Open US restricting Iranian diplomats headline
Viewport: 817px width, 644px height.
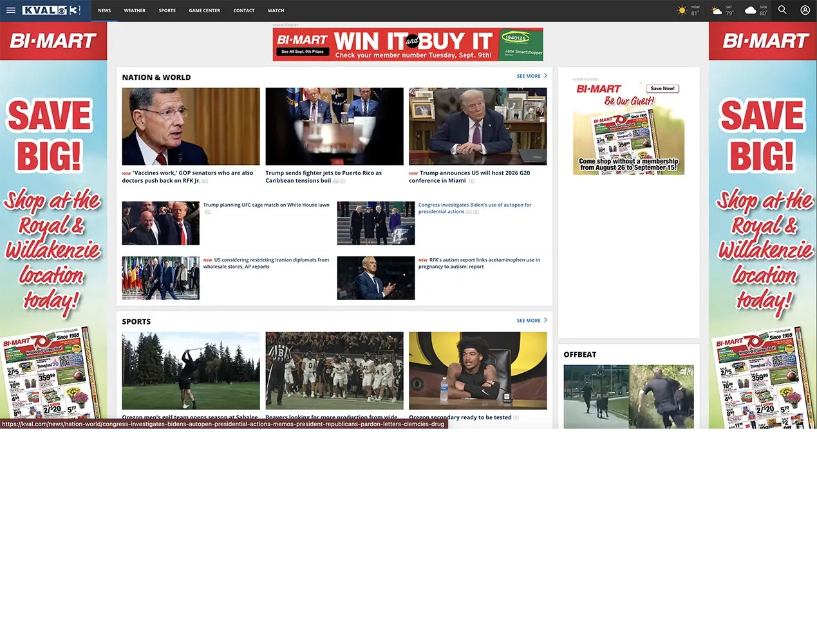(266, 263)
